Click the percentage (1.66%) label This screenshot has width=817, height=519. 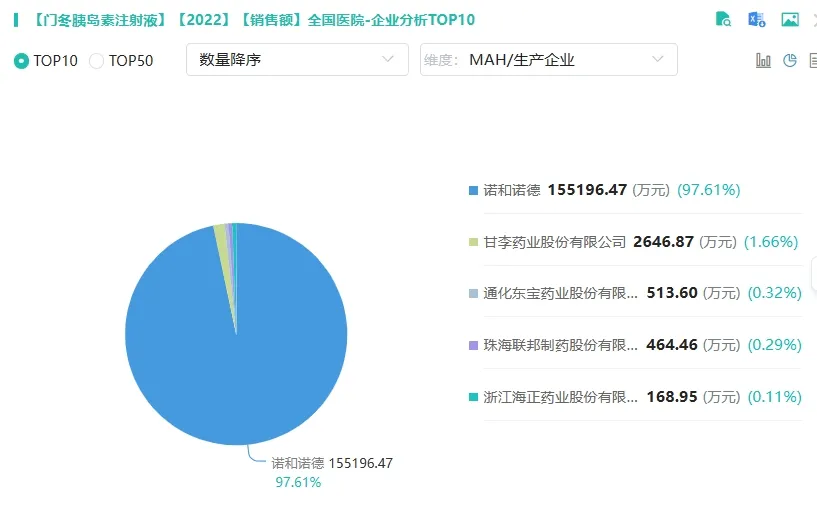click(771, 242)
